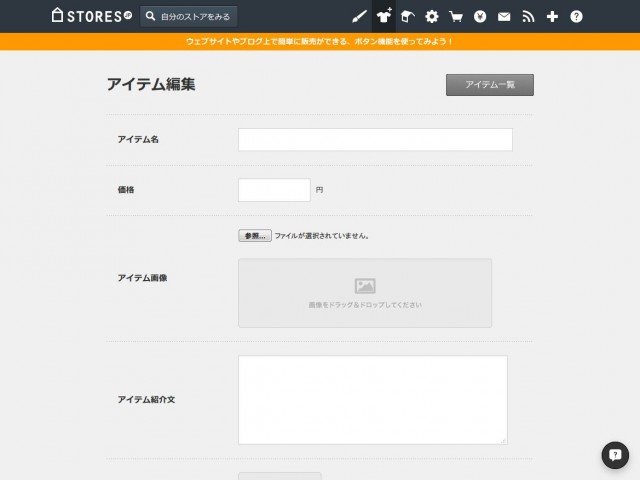Click the アイテム編集 heading text

point(151,84)
